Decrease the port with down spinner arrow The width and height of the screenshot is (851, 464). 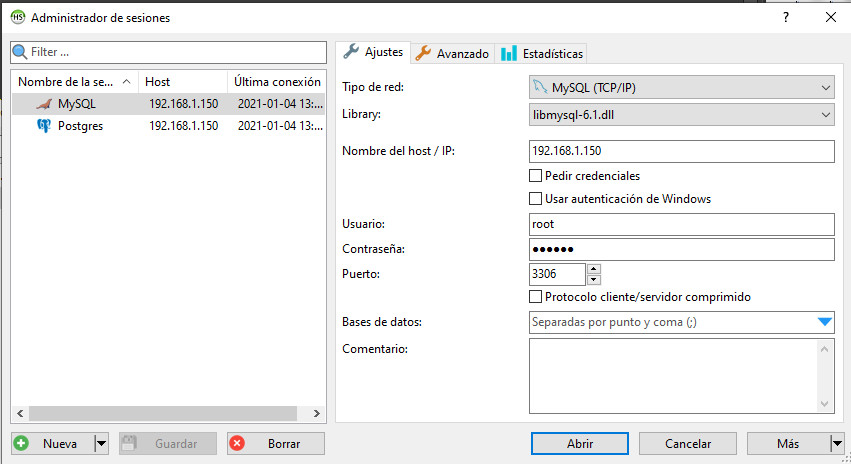[594, 279]
